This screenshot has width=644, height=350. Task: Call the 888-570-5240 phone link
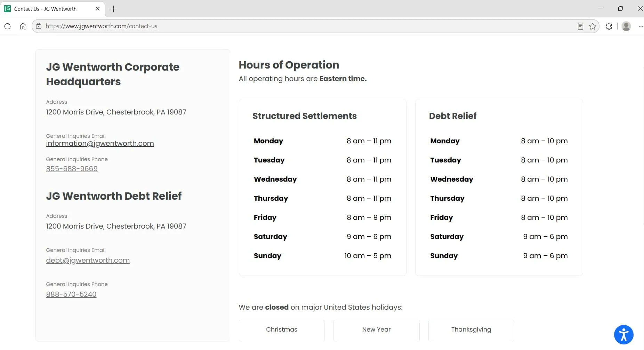pyautogui.click(x=71, y=294)
